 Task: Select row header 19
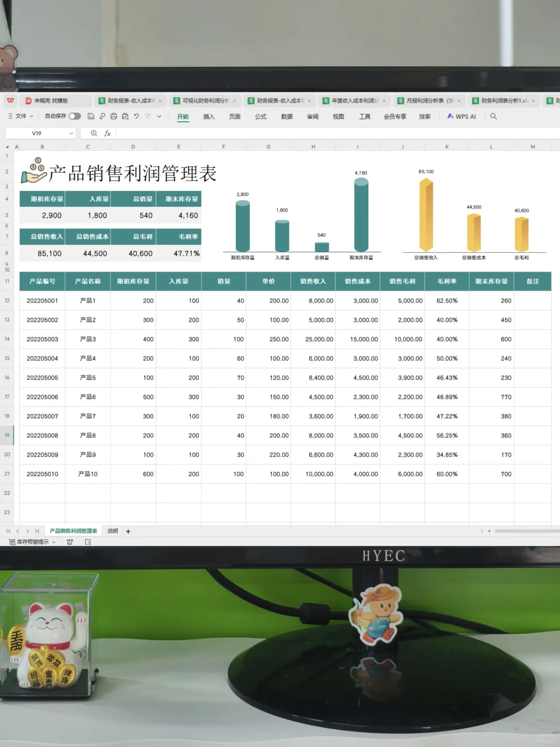point(7,435)
